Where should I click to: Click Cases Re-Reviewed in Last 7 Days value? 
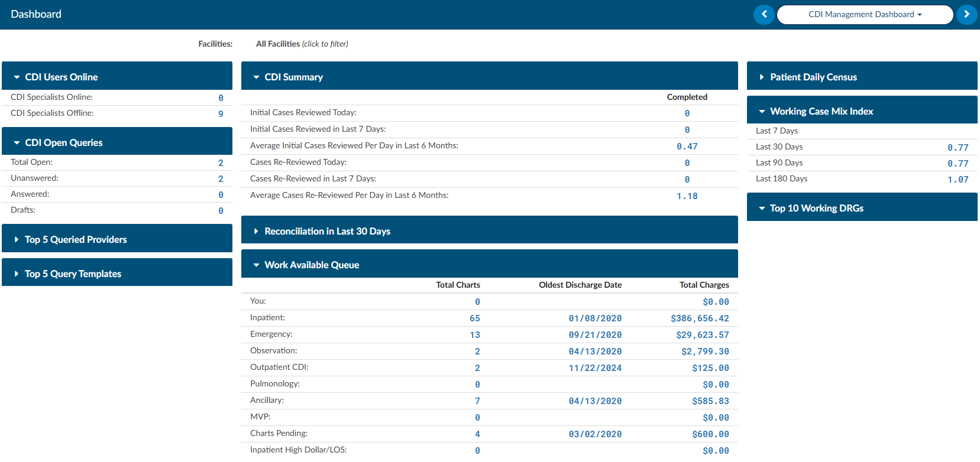pos(687,180)
